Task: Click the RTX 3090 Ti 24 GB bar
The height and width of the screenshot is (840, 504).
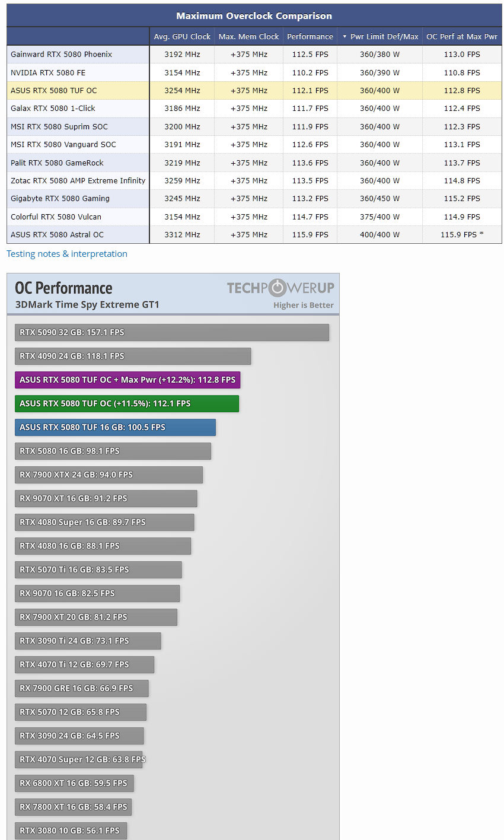Action: 88,641
